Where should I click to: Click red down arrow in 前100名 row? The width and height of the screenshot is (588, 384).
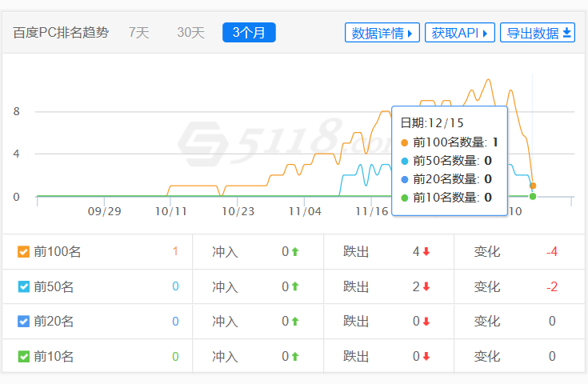click(x=426, y=252)
